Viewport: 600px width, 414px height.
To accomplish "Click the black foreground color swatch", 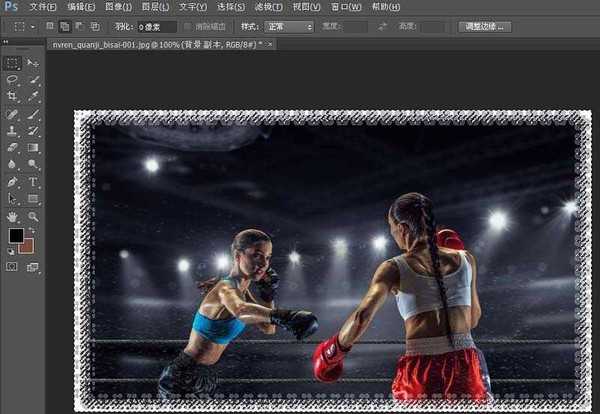I will click(x=16, y=236).
